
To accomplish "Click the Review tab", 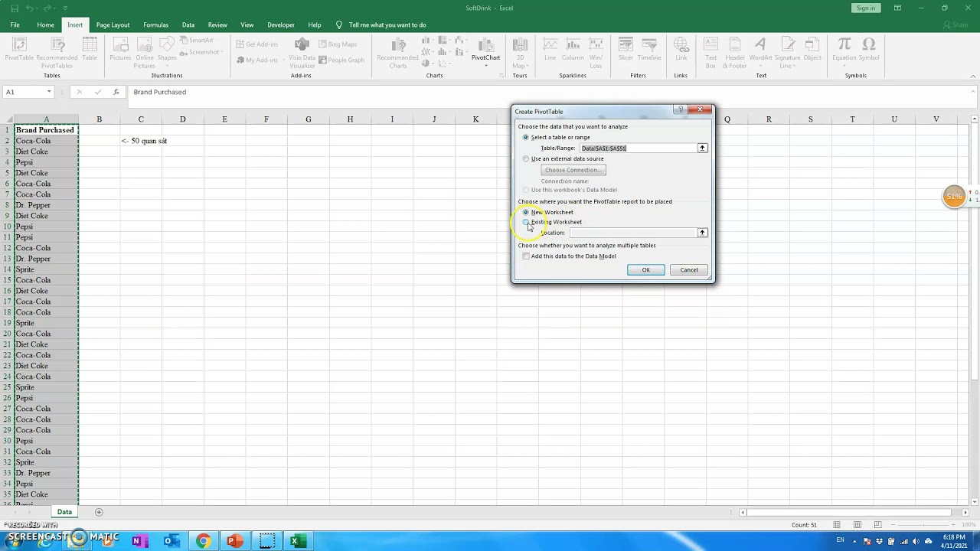I will coord(217,24).
